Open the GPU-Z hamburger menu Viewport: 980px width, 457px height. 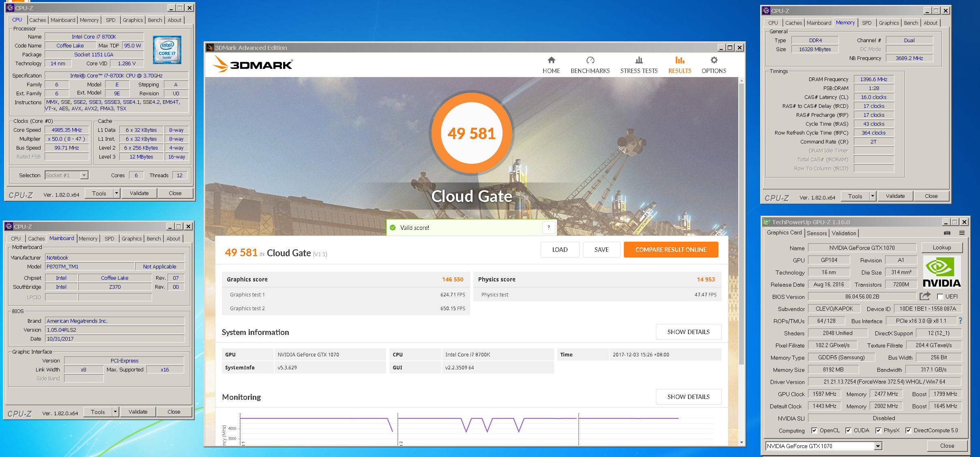pyautogui.click(x=962, y=233)
